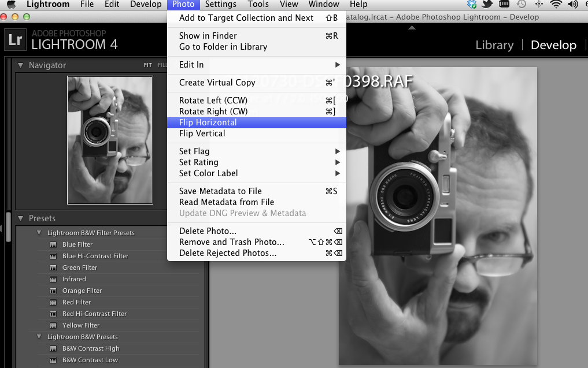
Task: Switch to the Library module
Action: pyautogui.click(x=494, y=45)
